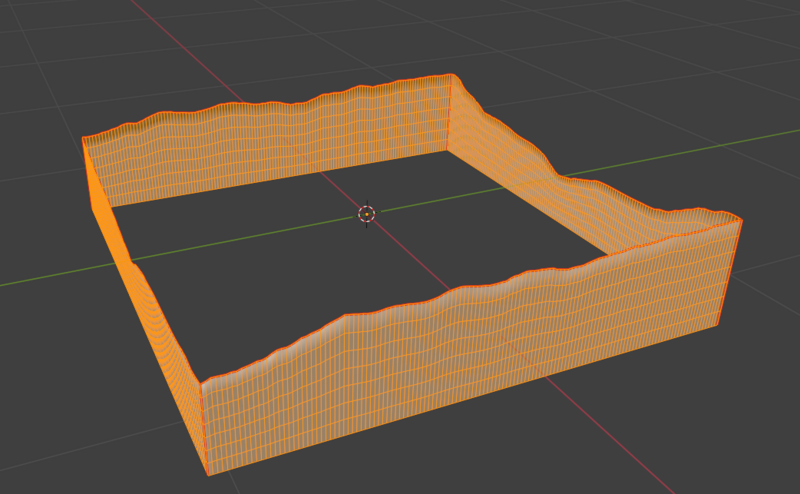Click the far back corner of the enclosure
Screen dimensions: 800x494
click(451, 76)
